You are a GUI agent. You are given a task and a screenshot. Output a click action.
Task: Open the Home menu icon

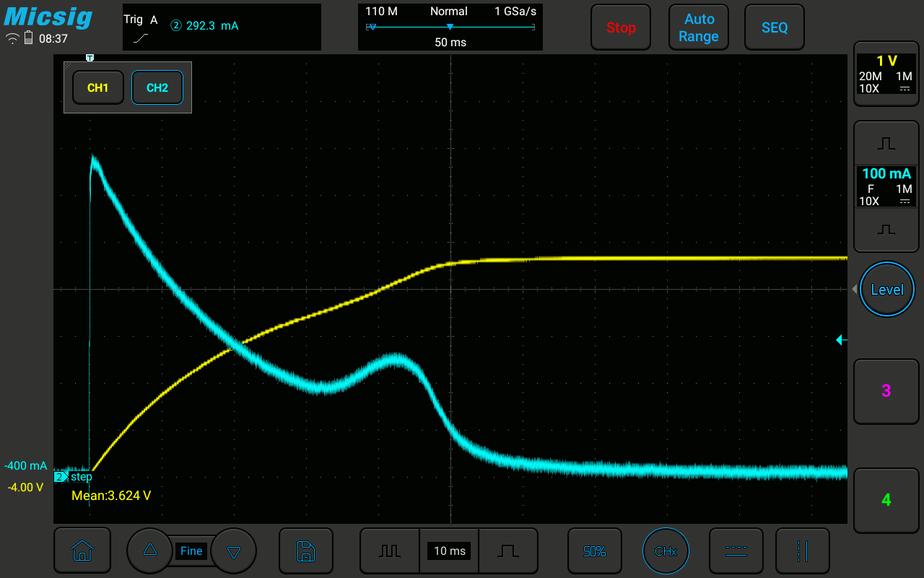82,551
